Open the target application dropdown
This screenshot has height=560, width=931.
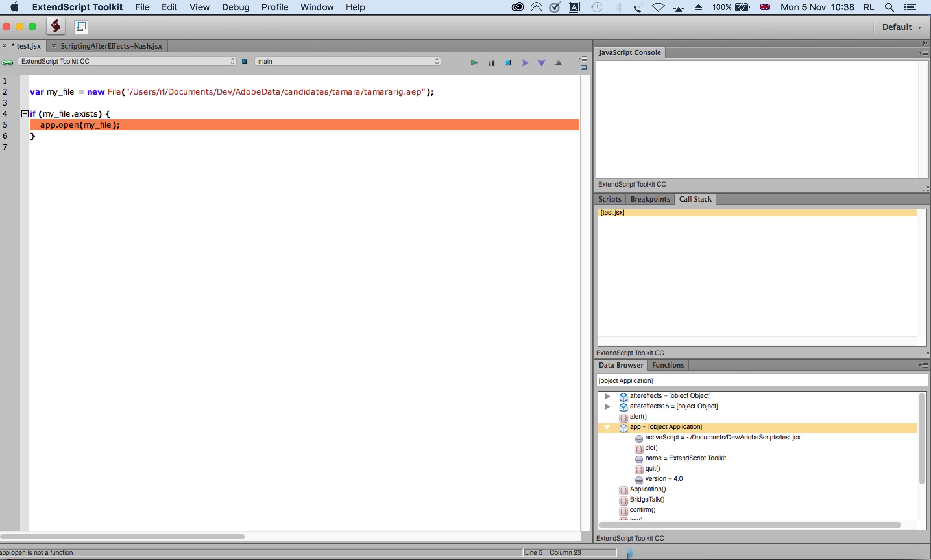click(127, 61)
